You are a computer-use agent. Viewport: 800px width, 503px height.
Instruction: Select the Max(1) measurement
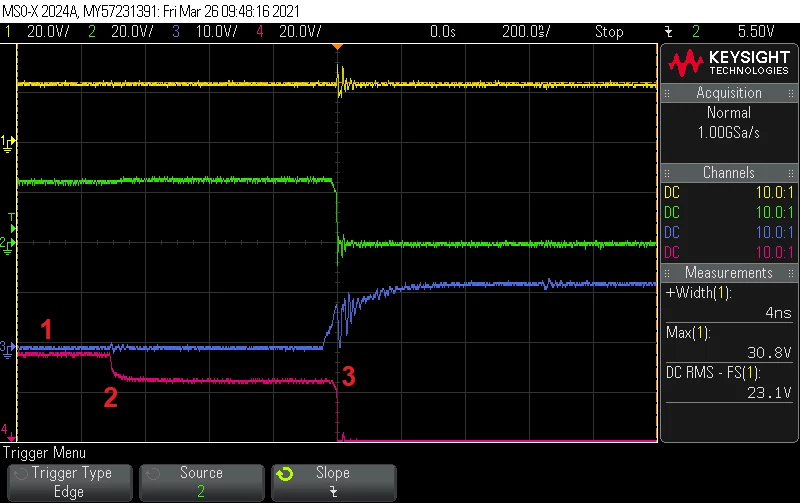click(x=688, y=333)
